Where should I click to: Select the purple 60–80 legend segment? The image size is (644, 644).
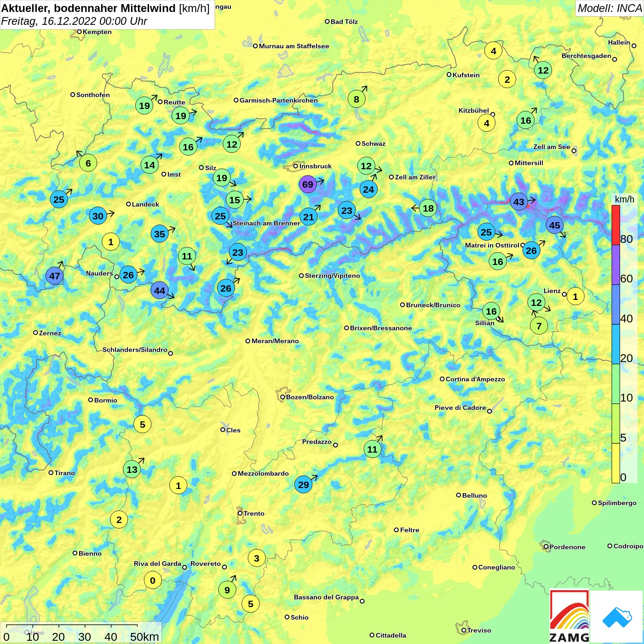[x=615, y=265]
